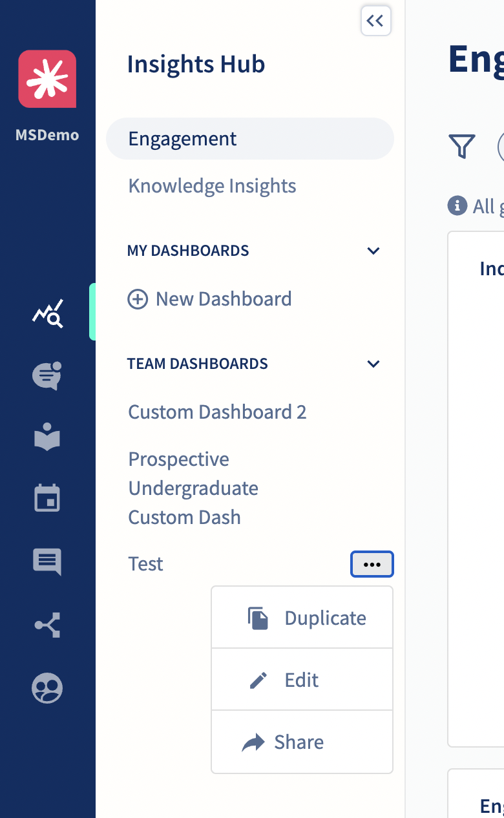Choose Duplicate from the context menu
Viewport: 504px width, 818px height.
tap(302, 618)
